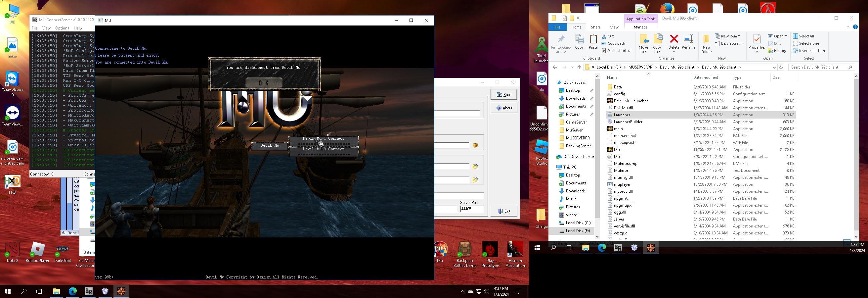Image resolution: width=868 pixels, height=298 pixels.
Task: Select the Hitman Absolution desktop icon
Action: tap(515, 255)
